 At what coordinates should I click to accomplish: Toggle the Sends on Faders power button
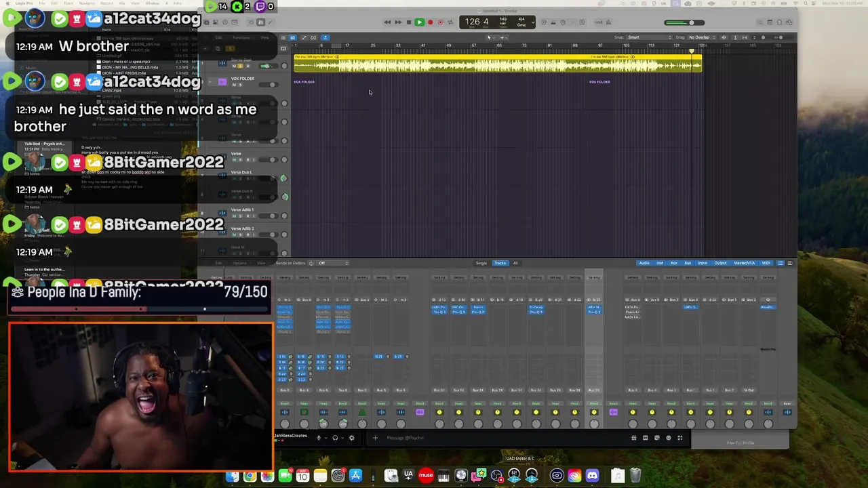[311, 263]
